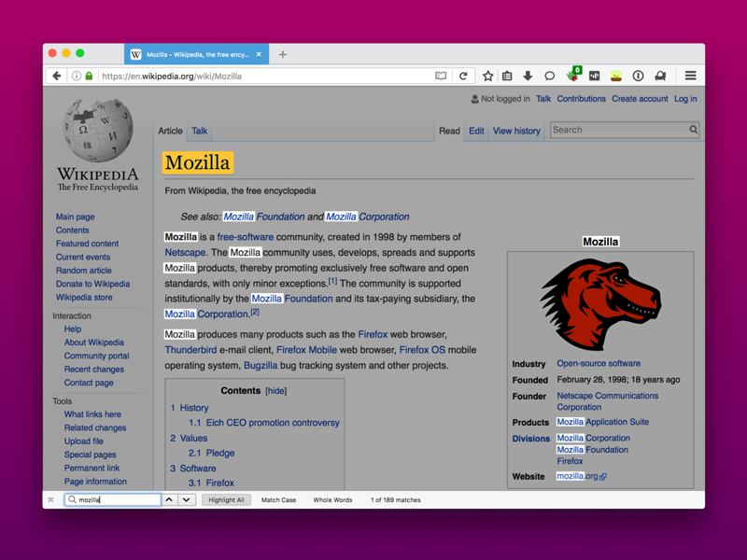Jump to the next find match arrow
Image resolution: width=747 pixels, height=560 pixels.
(x=187, y=500)
